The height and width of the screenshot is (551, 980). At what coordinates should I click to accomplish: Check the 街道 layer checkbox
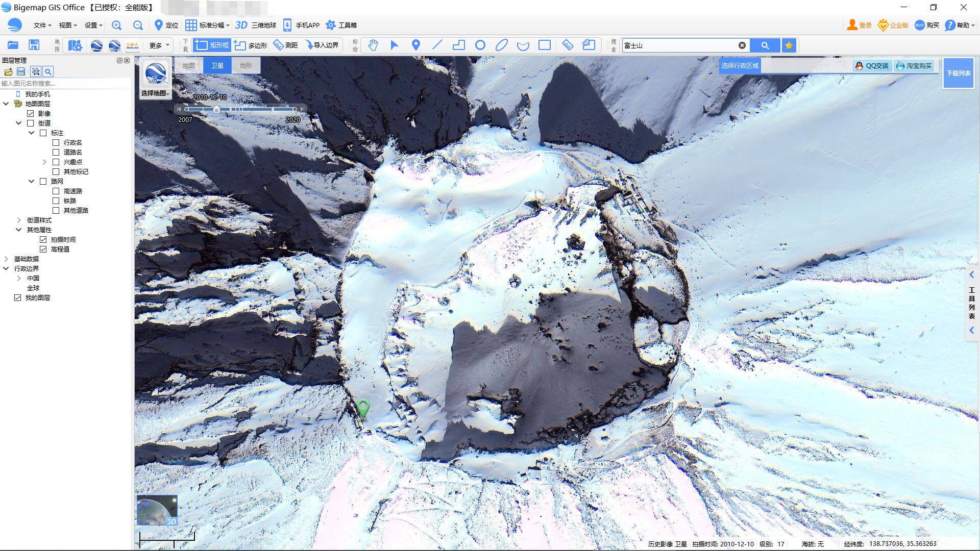(31, 123)
